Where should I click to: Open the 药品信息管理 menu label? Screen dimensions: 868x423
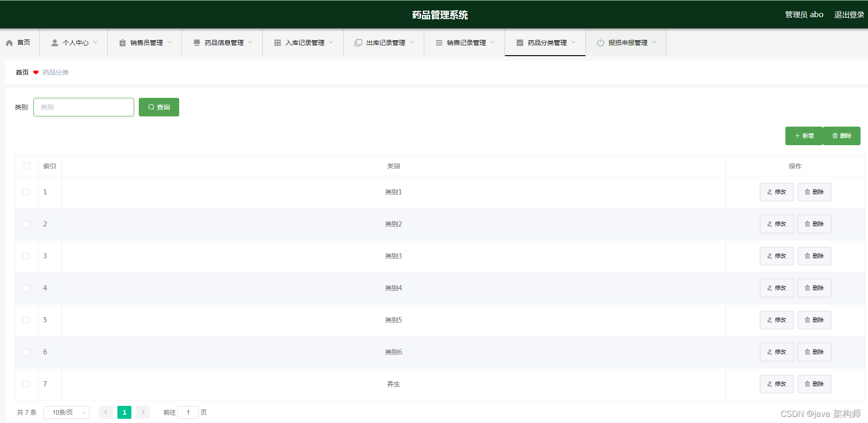(224, 43)
